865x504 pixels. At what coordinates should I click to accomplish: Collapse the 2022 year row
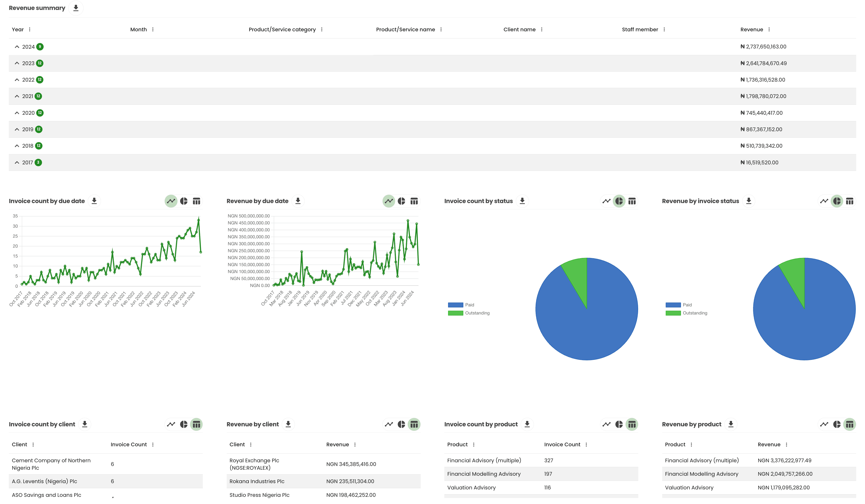pos(17,80)
